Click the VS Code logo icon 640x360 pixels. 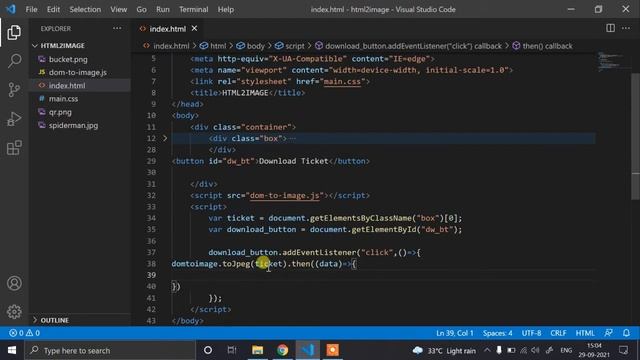coord(11,9)
